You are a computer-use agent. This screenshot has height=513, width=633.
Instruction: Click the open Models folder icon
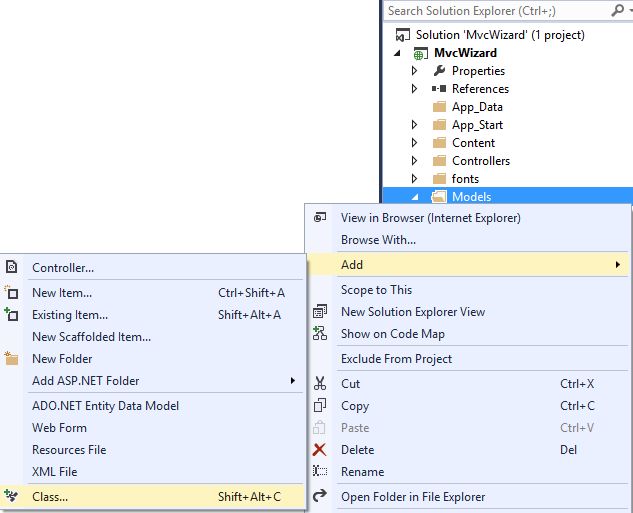click(x=439, y=197)
